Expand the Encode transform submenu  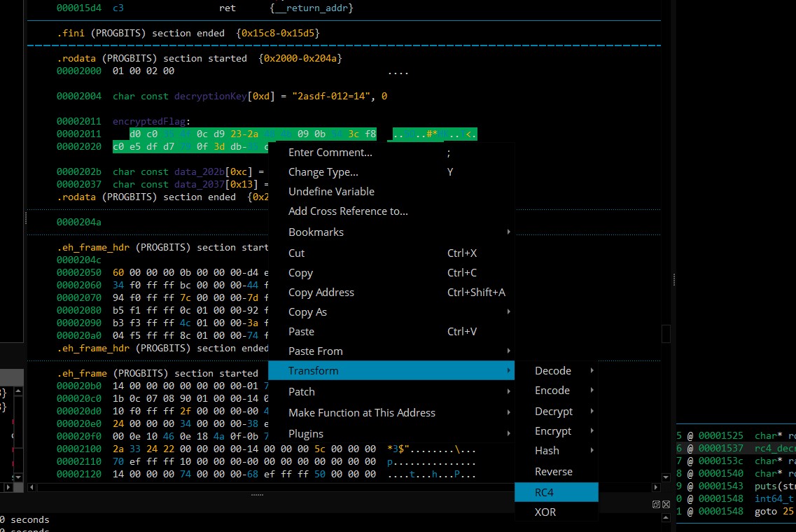coord(557,391)
